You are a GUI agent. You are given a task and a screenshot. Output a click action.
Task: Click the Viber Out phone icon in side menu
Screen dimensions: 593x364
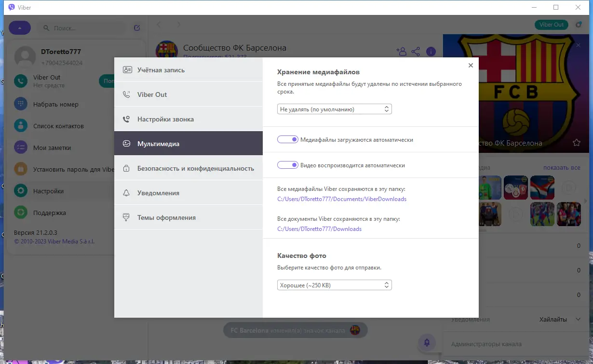pyautogui.click(x=20, y=81)
